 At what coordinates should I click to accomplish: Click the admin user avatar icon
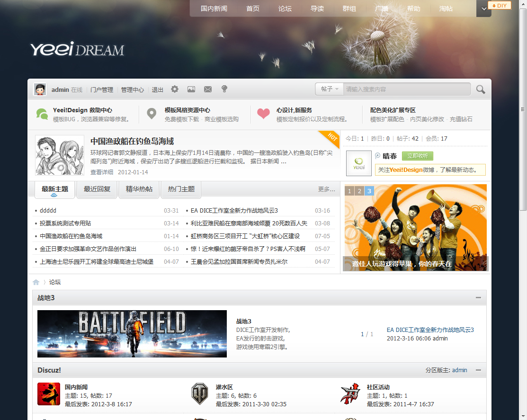point(40,89)
